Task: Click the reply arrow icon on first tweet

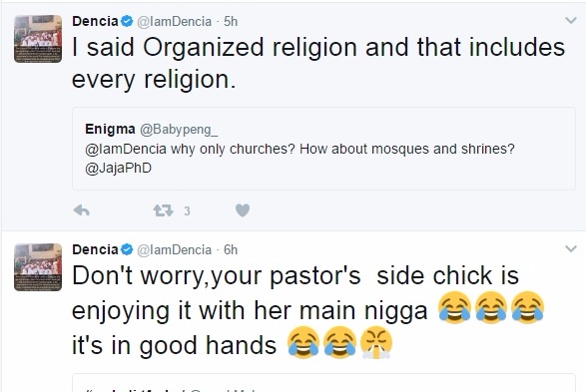Action: (82, 210)
